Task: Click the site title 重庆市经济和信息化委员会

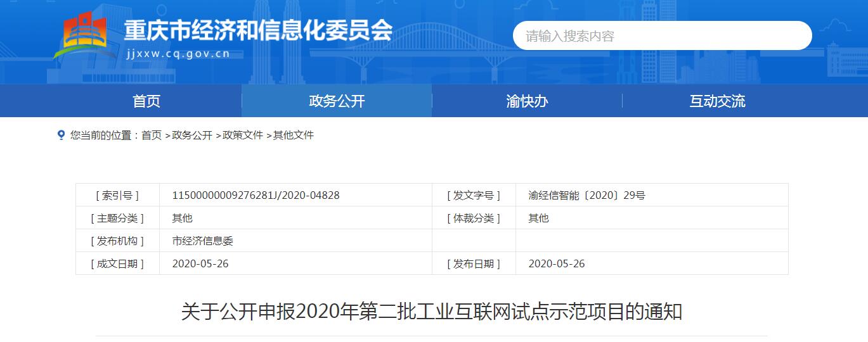Action: click(x=257, y=30)
